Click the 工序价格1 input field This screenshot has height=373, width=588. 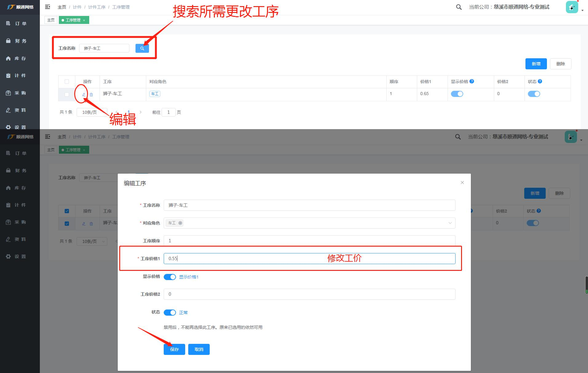point(309,259)
